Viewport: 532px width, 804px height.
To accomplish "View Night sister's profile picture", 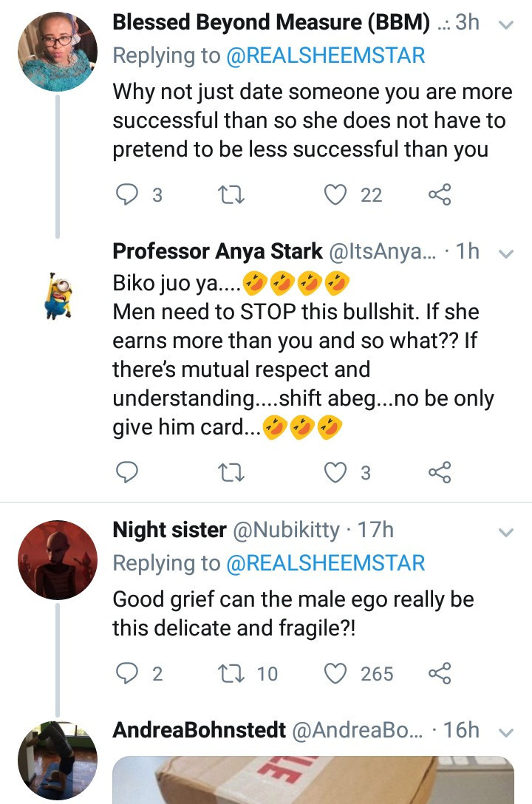I will (58, 560).
